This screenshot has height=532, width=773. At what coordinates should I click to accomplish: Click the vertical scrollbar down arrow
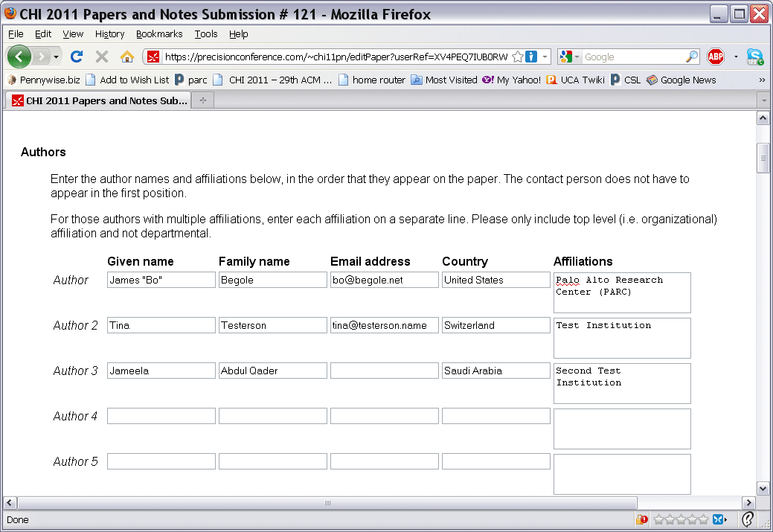763,489
